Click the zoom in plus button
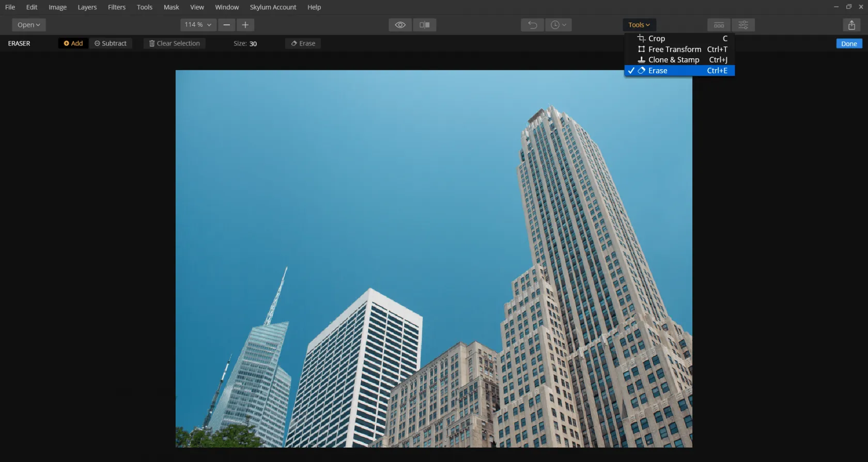Viewport: 868px width, 462px height. point(245,25)
